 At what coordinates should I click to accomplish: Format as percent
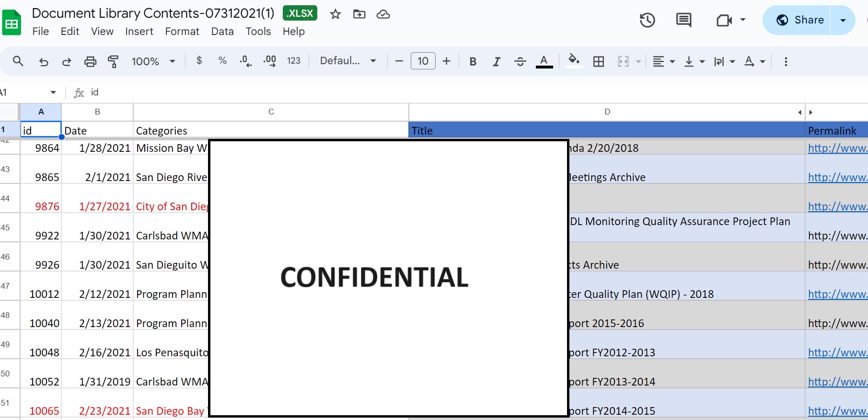tap(222, 61)
